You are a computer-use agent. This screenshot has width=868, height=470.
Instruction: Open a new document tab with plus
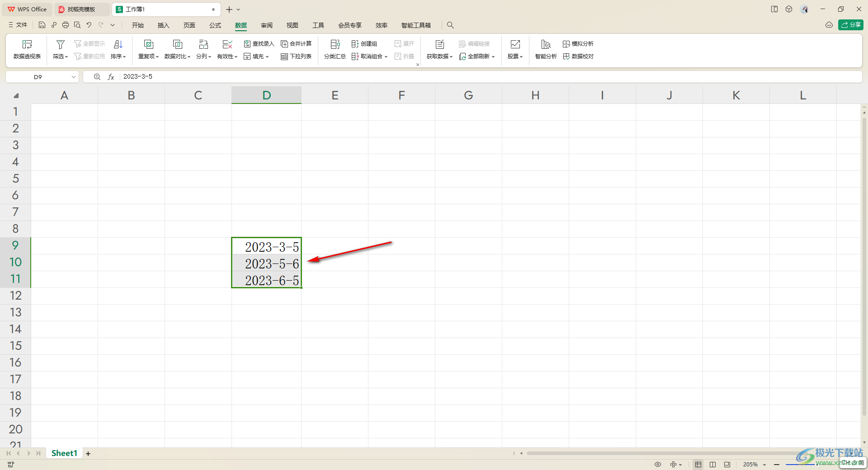tap(229, 9)
